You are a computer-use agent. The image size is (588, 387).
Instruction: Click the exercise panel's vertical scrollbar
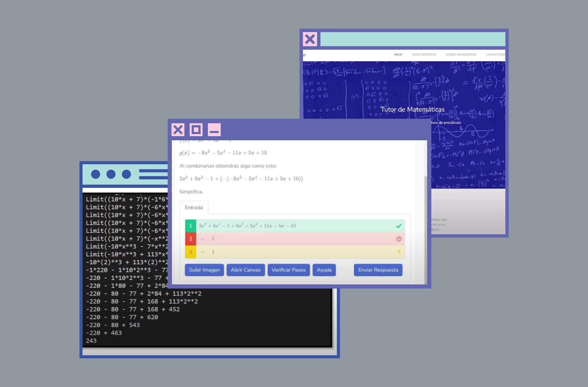(425, 225)
